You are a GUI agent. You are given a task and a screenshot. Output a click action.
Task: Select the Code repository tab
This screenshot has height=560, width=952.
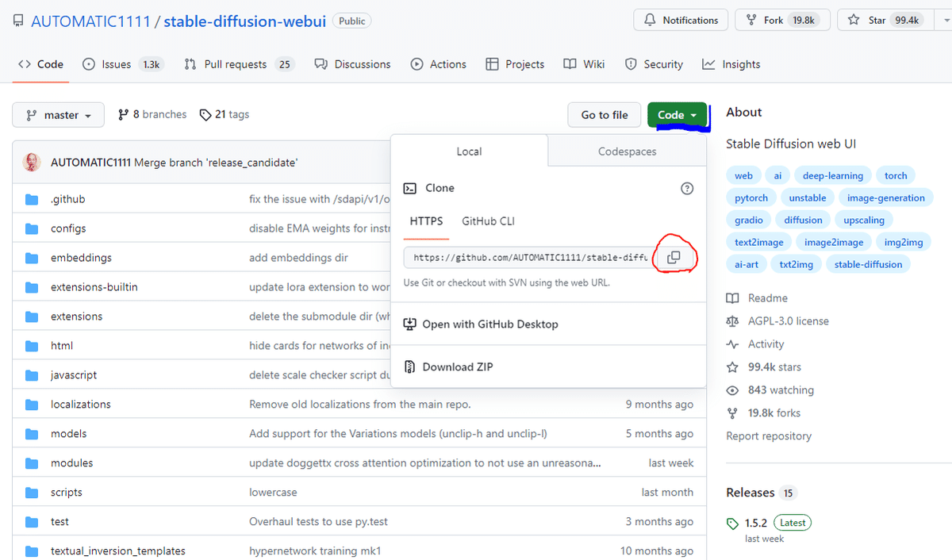tap(40, 64)
